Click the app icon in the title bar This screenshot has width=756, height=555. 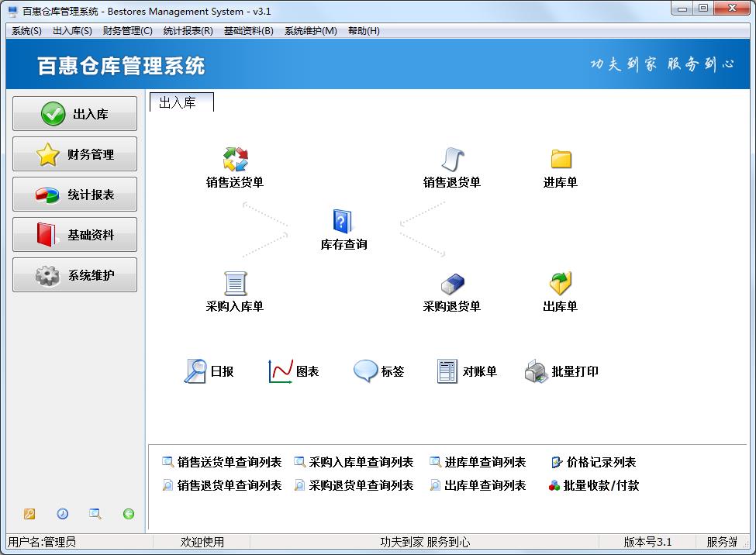(13, 11)
